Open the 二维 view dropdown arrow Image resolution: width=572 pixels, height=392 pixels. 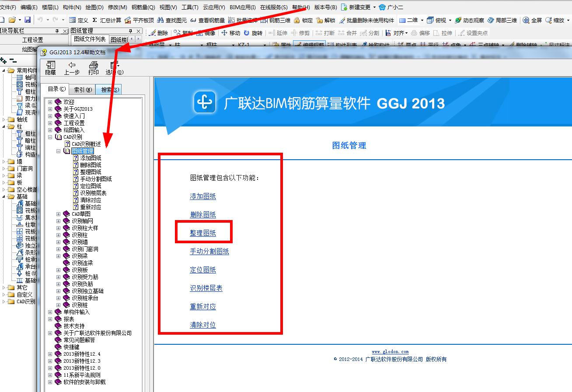coord(422,20)
